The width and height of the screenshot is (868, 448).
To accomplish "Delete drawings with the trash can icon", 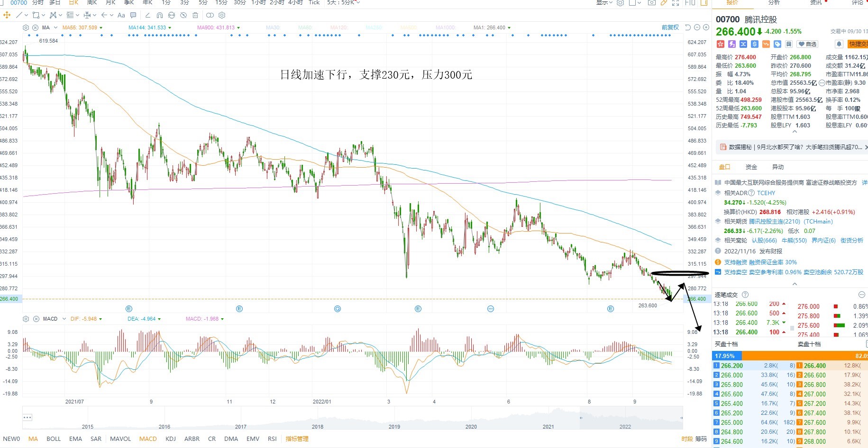I will coord(195,15).
